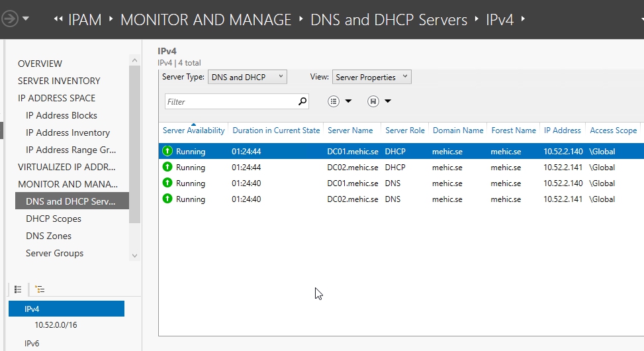644x351 pixels.
Task: Click Running status icon for DC02 DHCP row
Action: (167, 167)
